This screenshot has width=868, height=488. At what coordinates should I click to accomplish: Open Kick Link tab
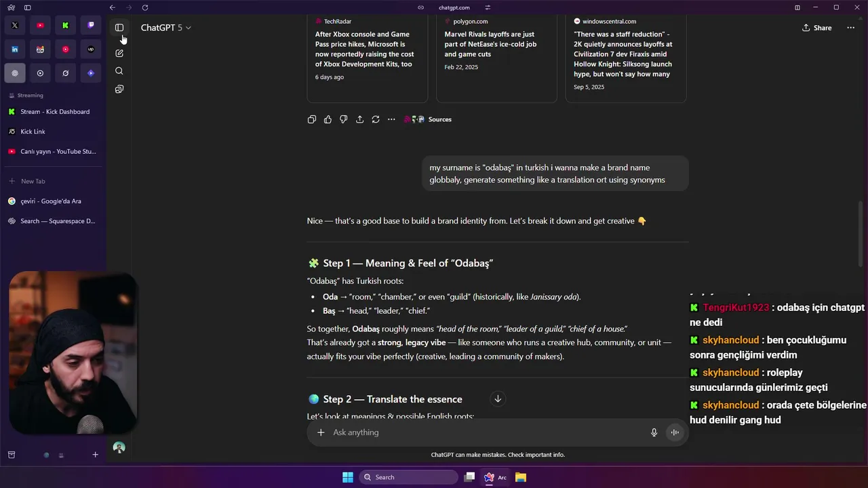point(54,131)
